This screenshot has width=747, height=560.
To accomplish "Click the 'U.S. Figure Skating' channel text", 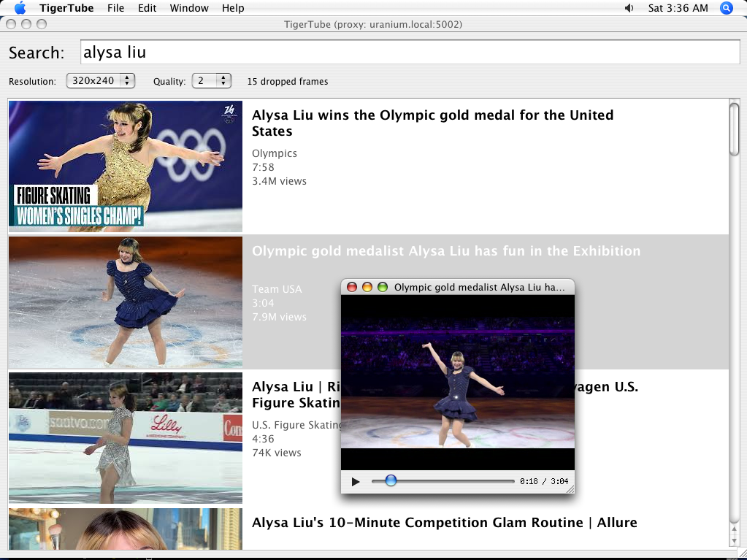I will (297, 425).
